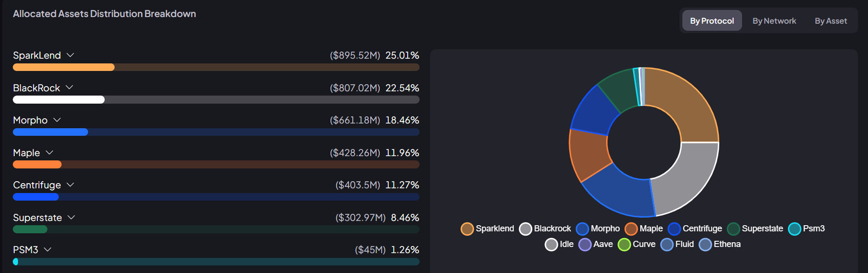Click the PSM3 protocol name
This screenshot has width=868, height=273.
tap(26, 250)
